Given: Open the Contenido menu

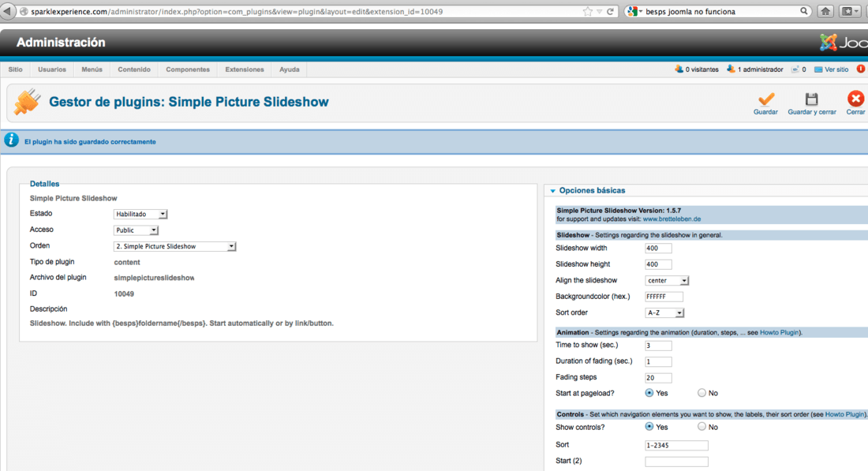Looking at the screenshot, I should pyautogui.click(x=134, y=69).
